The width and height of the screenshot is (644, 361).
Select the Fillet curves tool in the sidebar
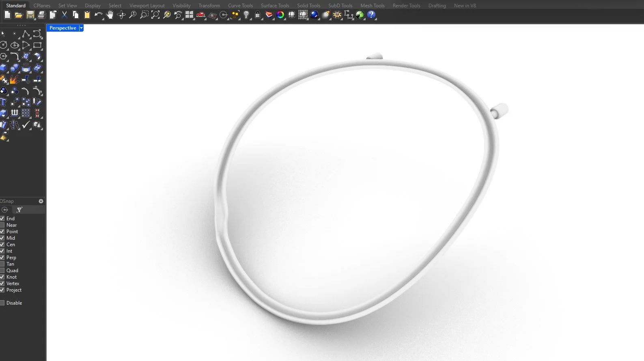(x=15, y=56)
